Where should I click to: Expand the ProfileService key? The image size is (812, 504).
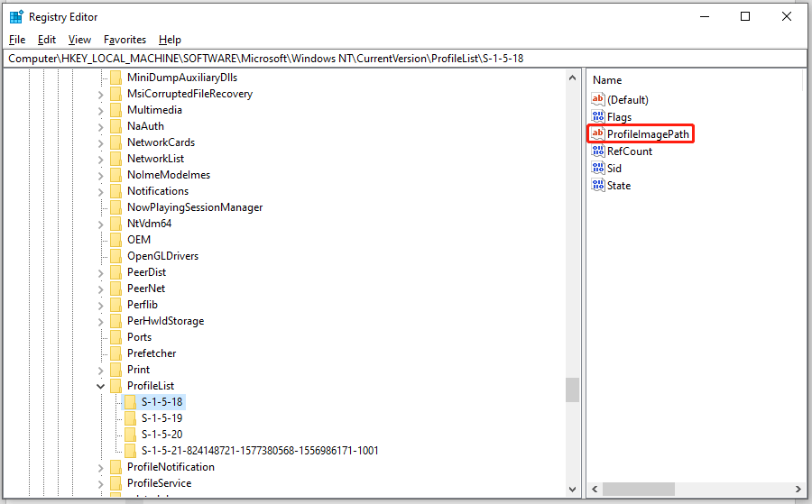tap(101, 484)
